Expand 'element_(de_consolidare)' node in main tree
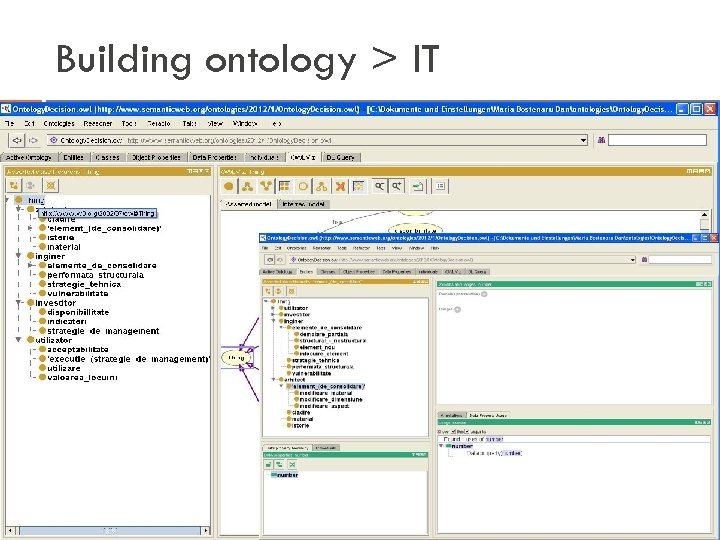720x540 pixels. [x=30, y=228]
